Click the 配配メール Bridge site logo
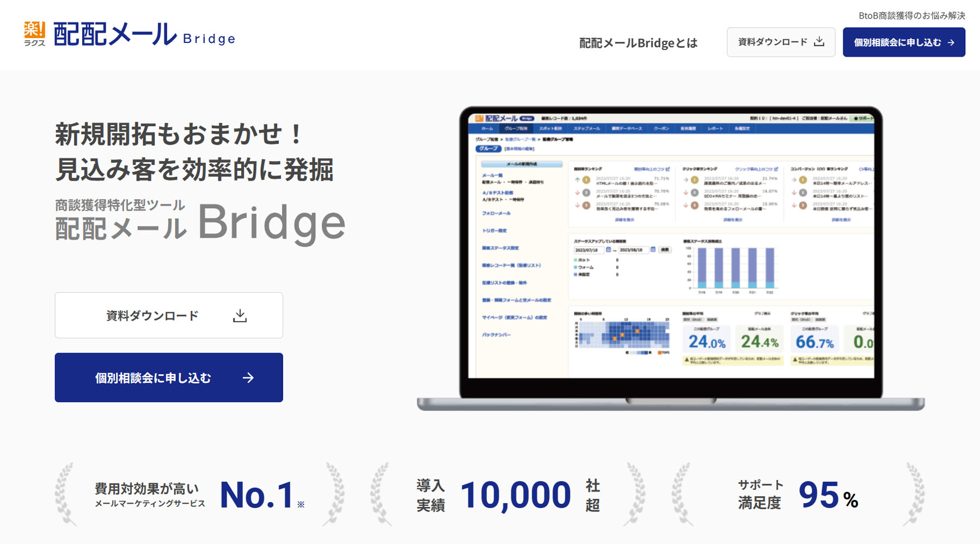The image size is (980, 544). 130,34
